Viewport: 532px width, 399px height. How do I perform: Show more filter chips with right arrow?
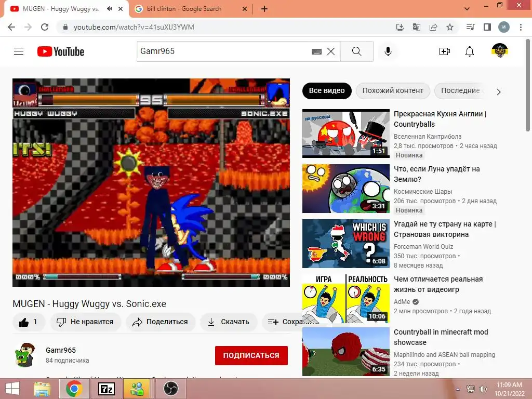click(498, 92)
